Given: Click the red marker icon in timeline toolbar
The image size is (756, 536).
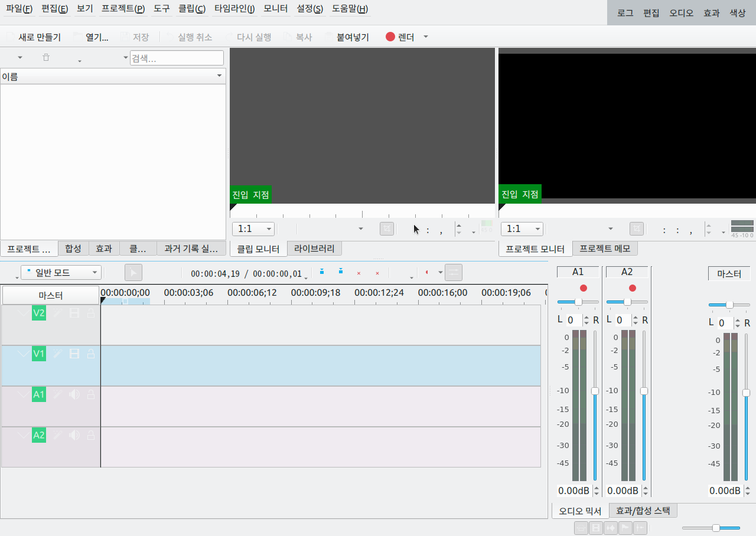Looking at the screenshot, I should click(426, 273).
